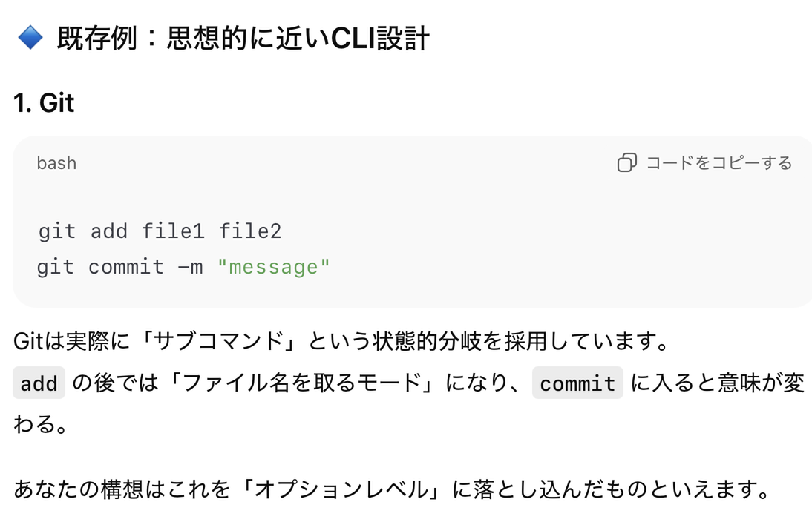
Task: Select the line git add file1 file2
Action: pyautogui.click(x=160, y=231)
